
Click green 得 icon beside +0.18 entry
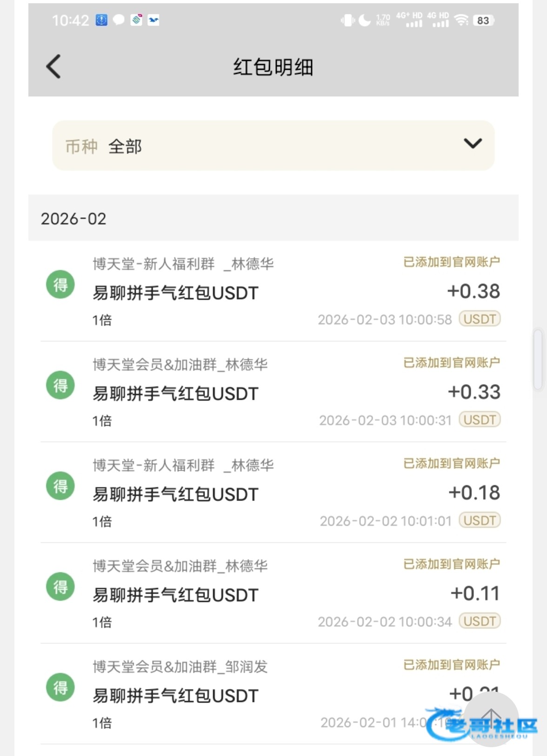pos(60,486)
